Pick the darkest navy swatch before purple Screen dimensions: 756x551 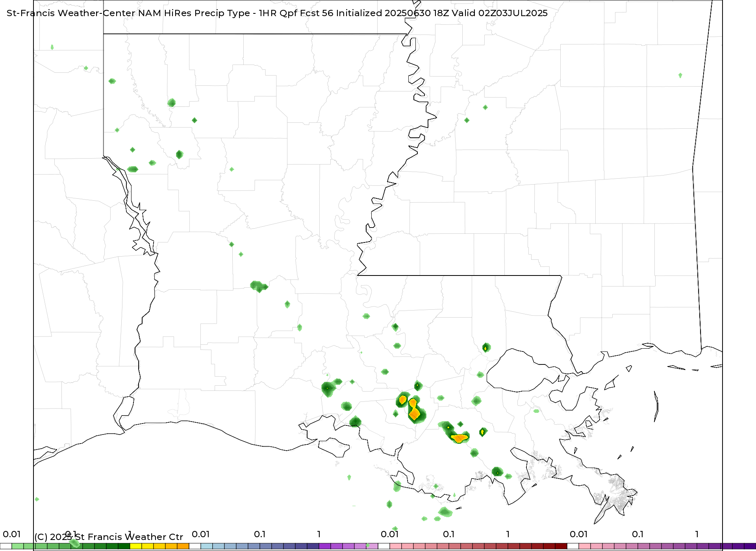313,546
